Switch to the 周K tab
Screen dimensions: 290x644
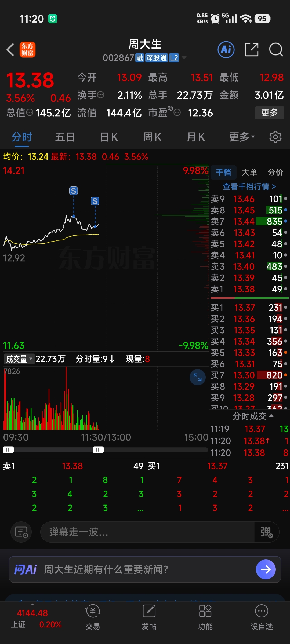152,137
